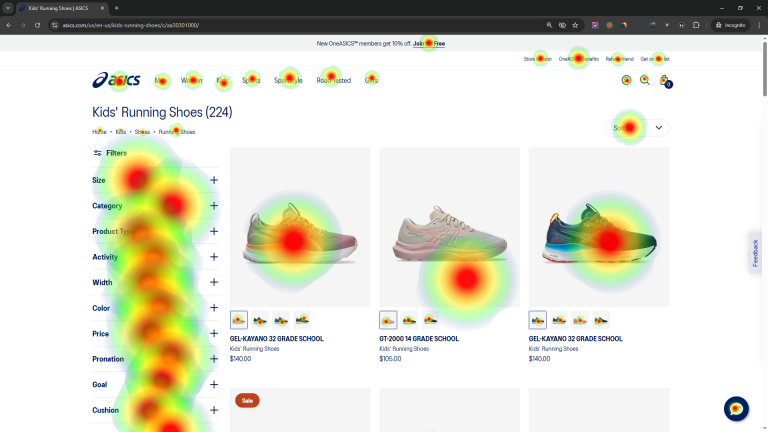768x432 pixels.
Task: Select first swatch of blue GEL-KAYANO 32
Action: 537,320
